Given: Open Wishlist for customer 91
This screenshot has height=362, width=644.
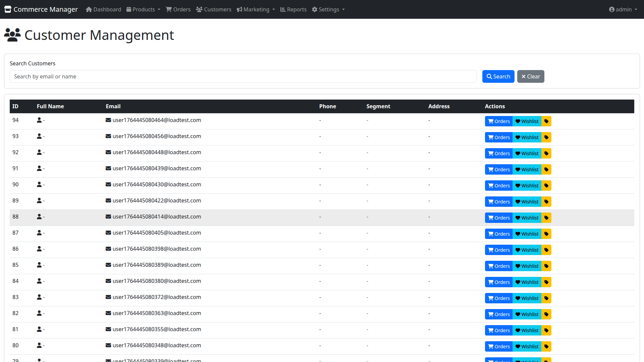Looking at the screenshot, I should click(x=527, y=170).
